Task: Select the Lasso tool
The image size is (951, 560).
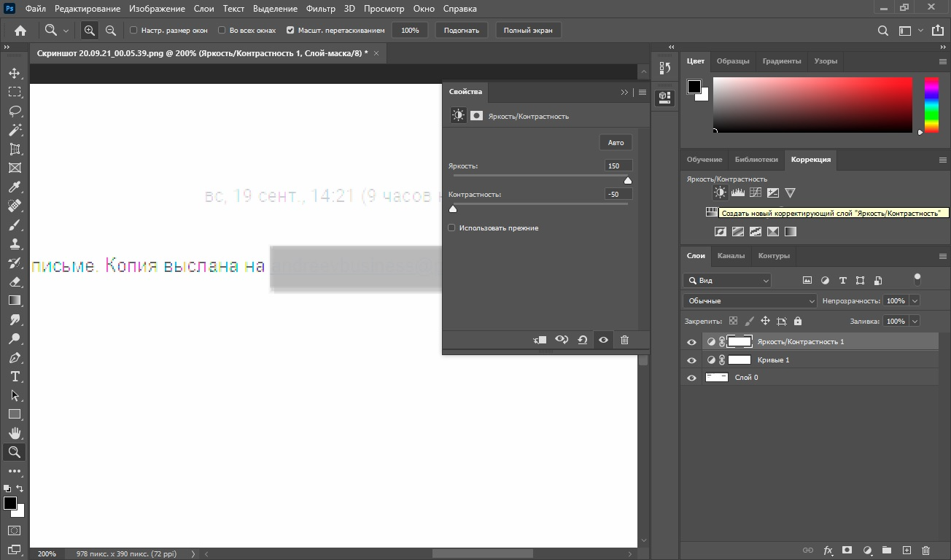Action: (x=15, y=111)
